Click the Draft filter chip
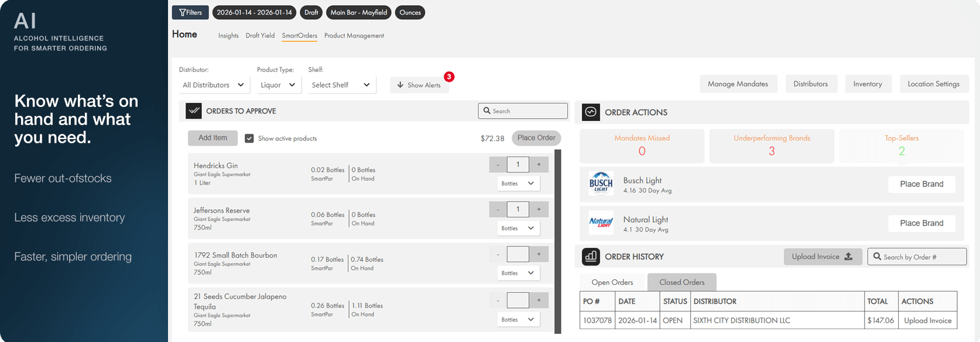The image size is (980, 342). coord(311,12)
